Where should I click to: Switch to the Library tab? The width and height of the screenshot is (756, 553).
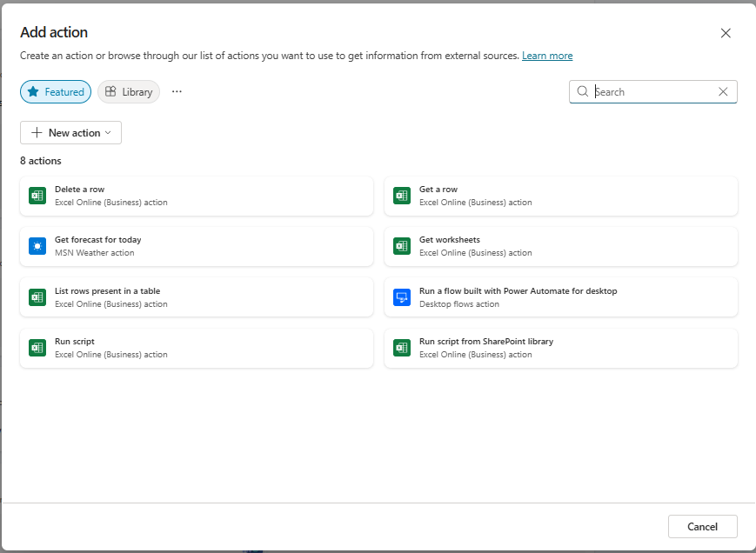(x=129, y=91)
